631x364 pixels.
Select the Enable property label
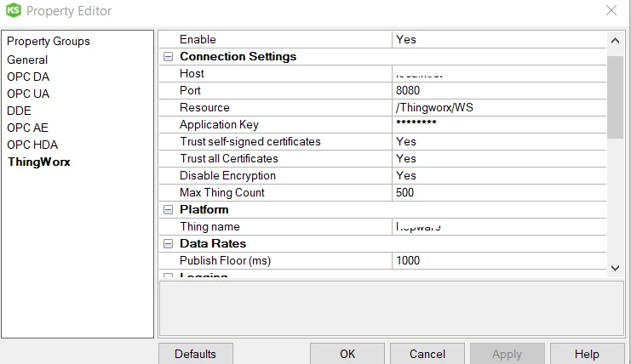pos(198,39)
